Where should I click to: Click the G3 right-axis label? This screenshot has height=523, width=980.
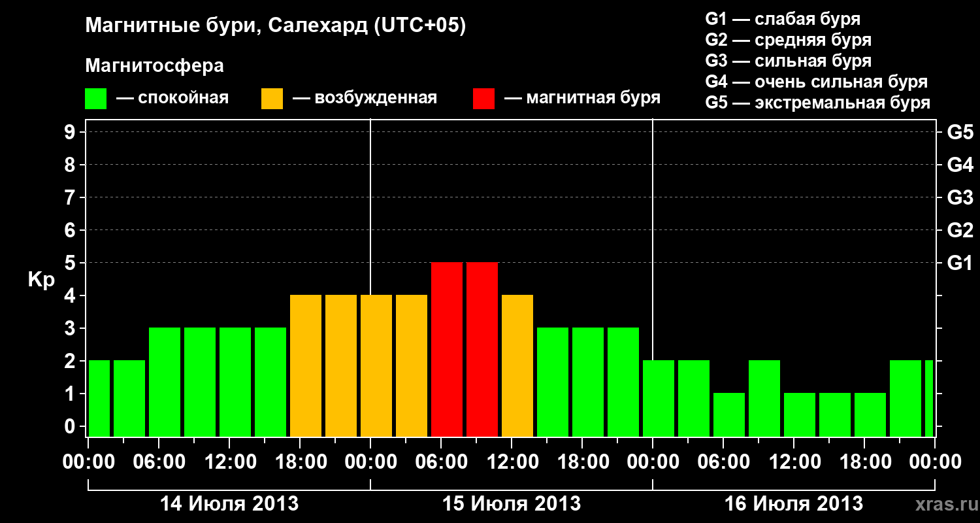click(x=960, y=197)
